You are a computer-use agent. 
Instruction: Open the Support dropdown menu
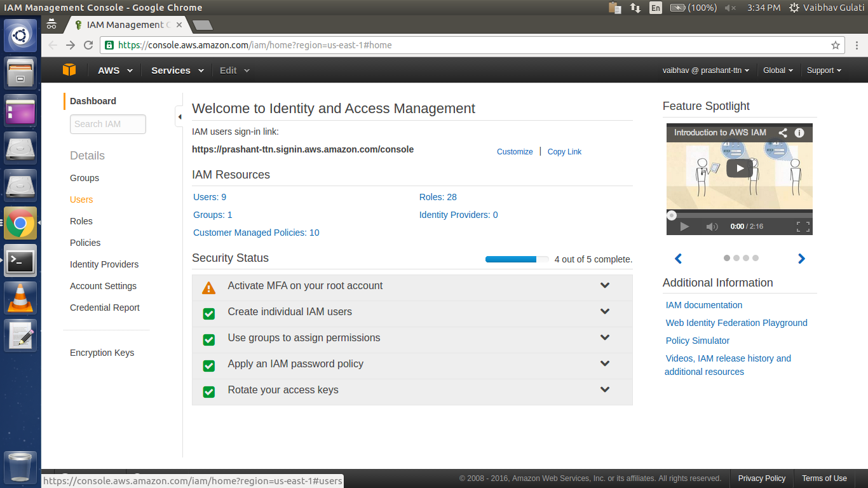click(824, 71)
